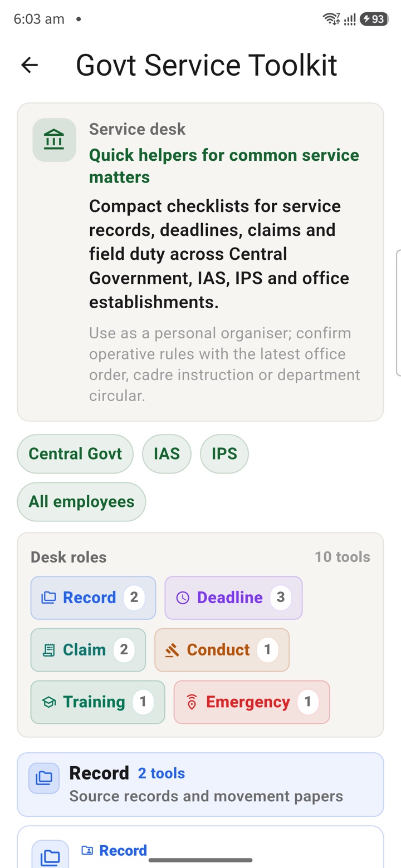Toggle the Central Govt filter chip
Image resolution: width=401 pixels, height=868 pixels.
(75, 453)
